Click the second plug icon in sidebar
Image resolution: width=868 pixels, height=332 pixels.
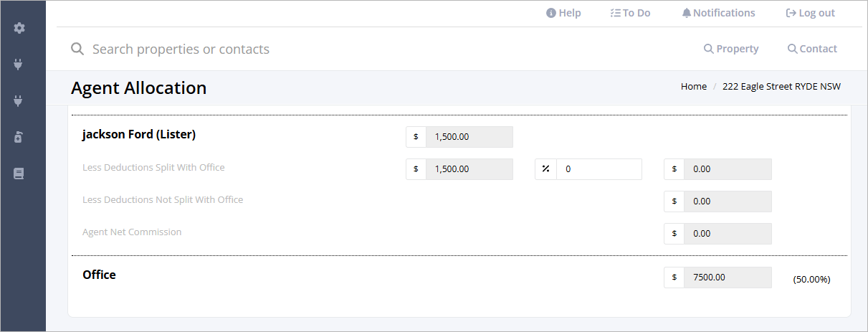(x=19, y=101)
